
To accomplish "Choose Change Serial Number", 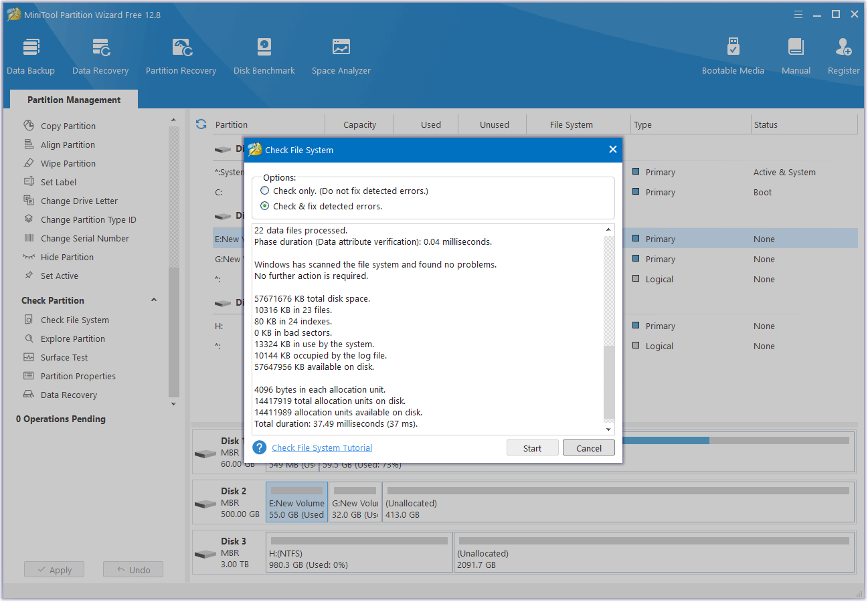I will click(x=85, y=238).
